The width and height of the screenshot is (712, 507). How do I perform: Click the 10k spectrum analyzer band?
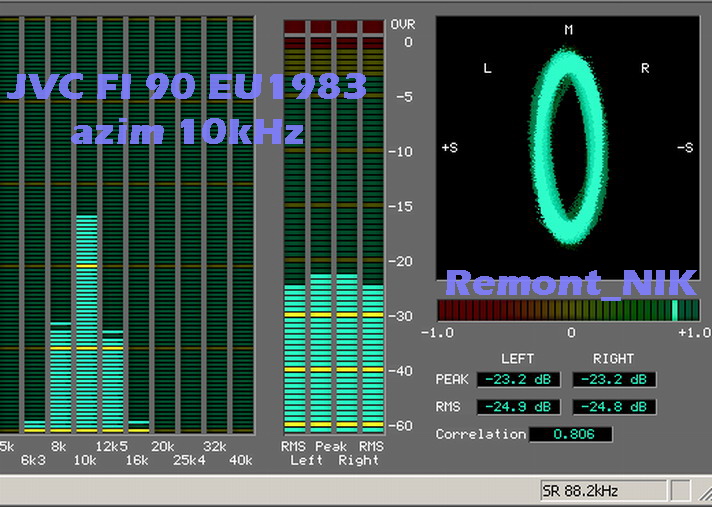point(87,322)
